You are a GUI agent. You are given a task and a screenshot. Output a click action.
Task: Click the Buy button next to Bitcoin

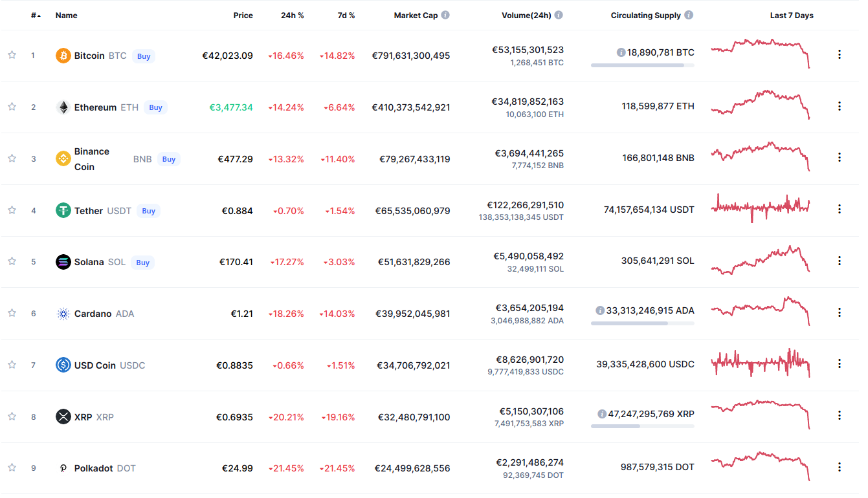(x=144, y=56)
